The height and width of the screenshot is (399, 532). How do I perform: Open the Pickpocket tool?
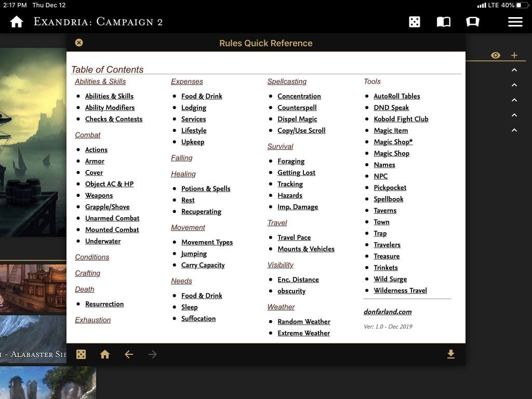pyautogui.click(x=390, y=188)
